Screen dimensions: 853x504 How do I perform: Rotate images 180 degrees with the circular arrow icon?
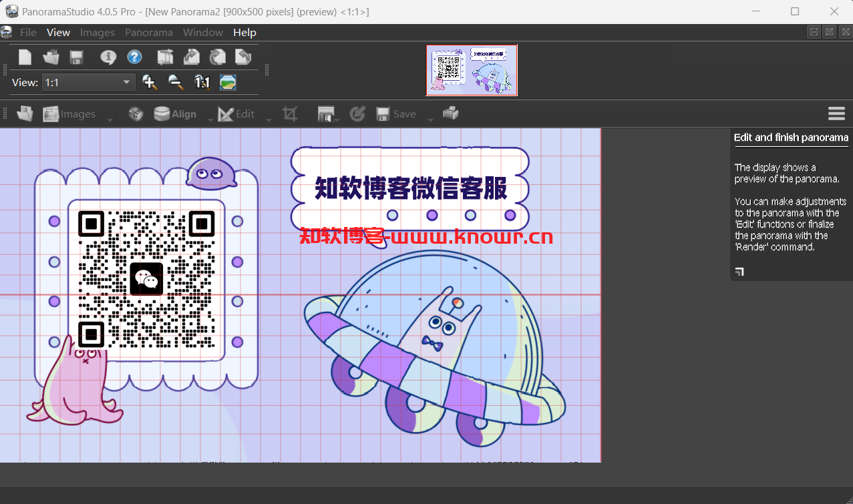click(x=217, y=57)
